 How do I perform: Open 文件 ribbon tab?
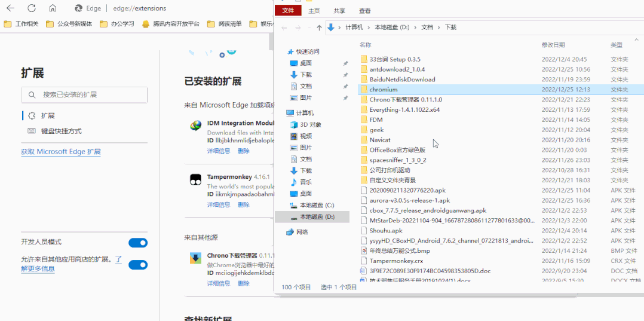tap(289, 11)
